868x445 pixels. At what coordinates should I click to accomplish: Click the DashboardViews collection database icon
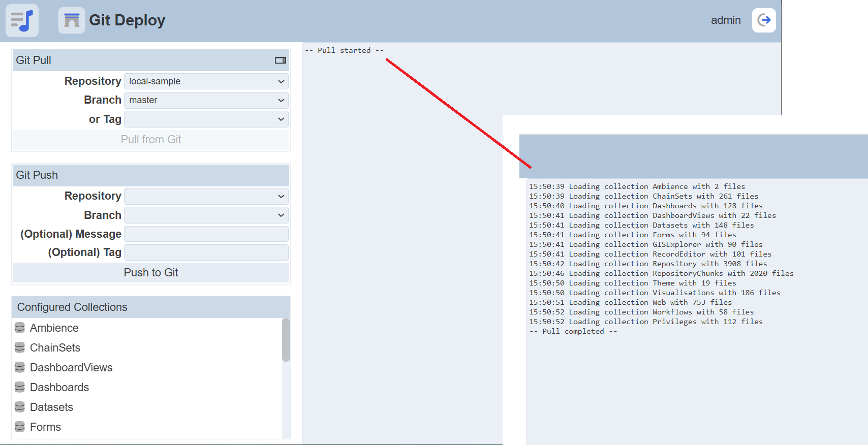pyautogui.click(x=20, y=367)
